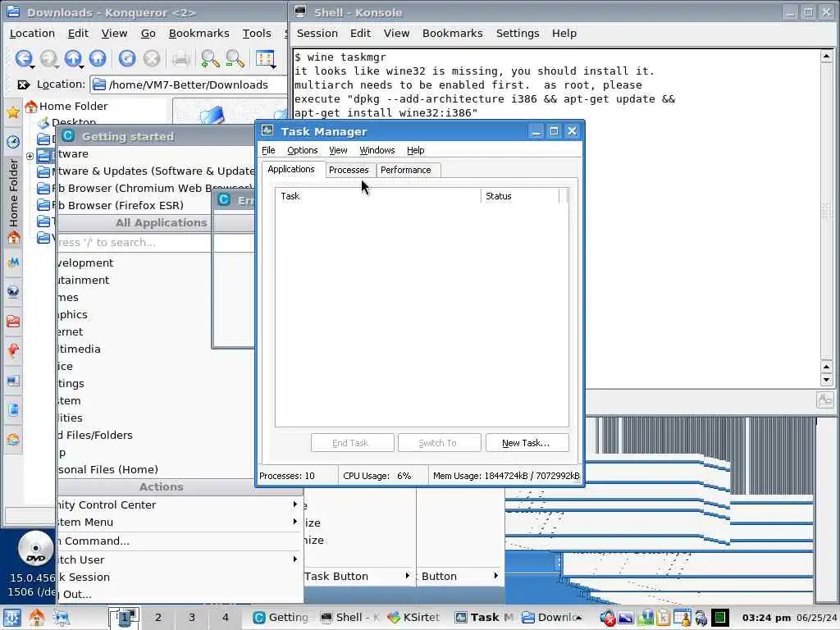Viewport: 840px width, 630px height.
Task: Click the Status column header
Action: click(x=519, y=196)
